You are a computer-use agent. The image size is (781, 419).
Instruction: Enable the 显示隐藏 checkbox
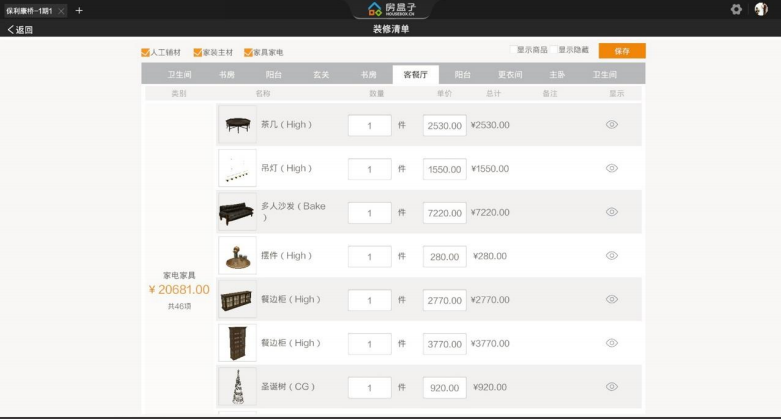click(554, 49)
